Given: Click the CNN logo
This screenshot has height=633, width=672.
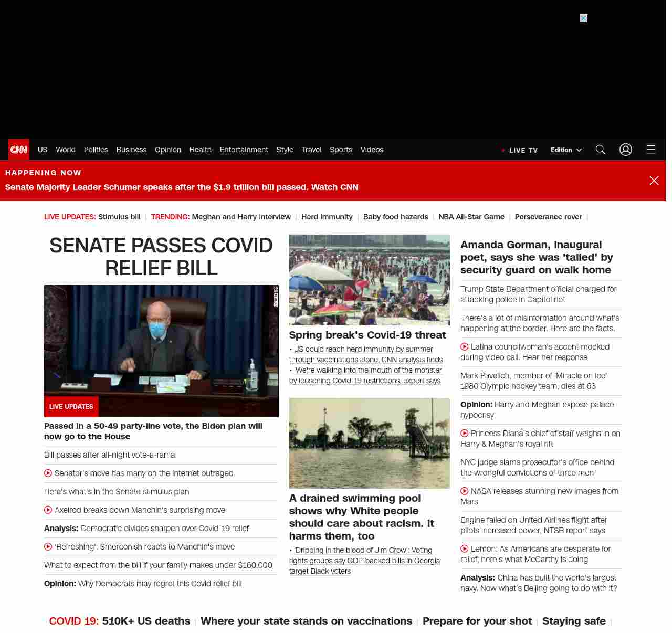Looking at the screenshot, I should [19, 150].
